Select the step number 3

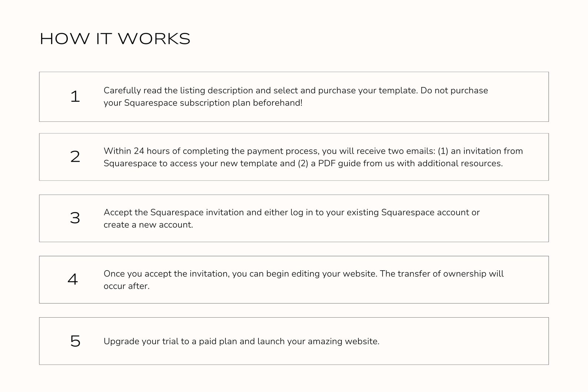point(75,218)
